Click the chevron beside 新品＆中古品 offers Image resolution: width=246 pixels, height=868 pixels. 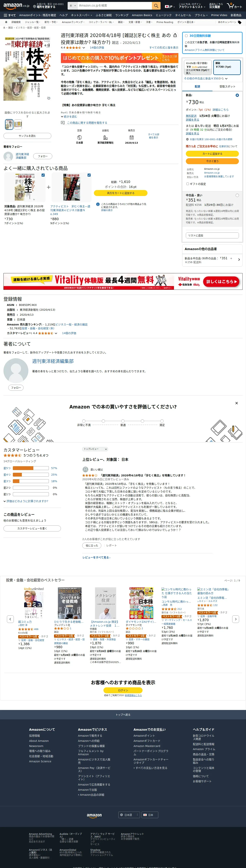(x=239, y=260)
